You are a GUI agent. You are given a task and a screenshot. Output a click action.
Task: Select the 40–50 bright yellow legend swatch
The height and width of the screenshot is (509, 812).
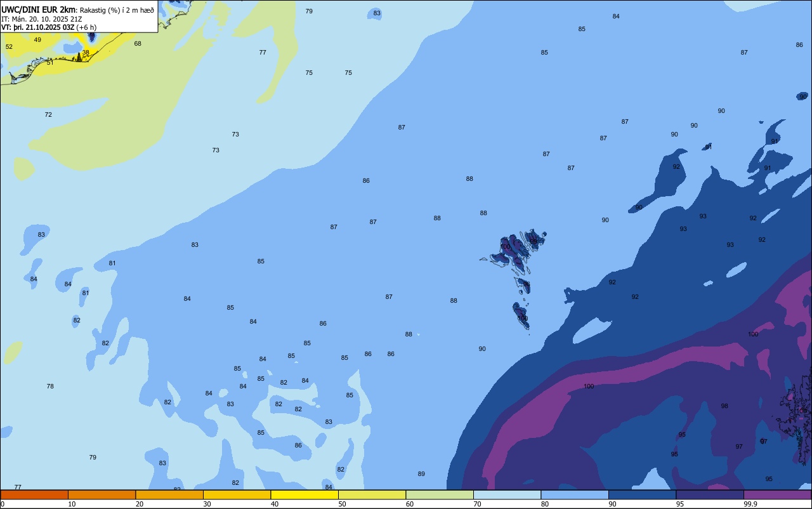pos(304,494)
